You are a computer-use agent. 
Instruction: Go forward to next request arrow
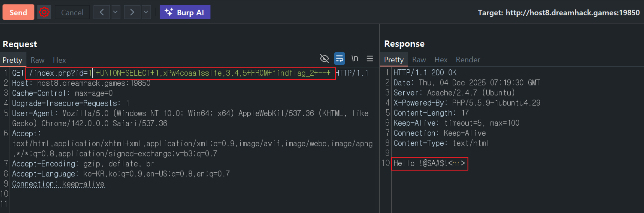tap(132, 12)
